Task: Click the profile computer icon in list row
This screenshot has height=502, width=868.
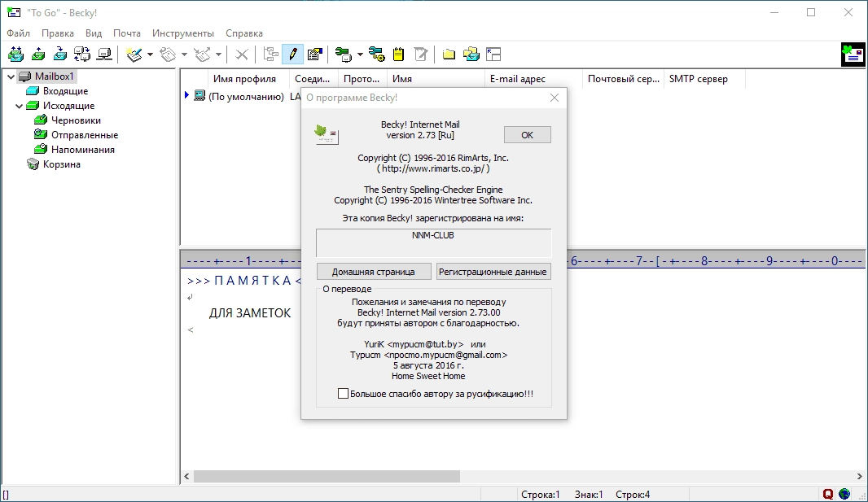Action: click(199, 96)
